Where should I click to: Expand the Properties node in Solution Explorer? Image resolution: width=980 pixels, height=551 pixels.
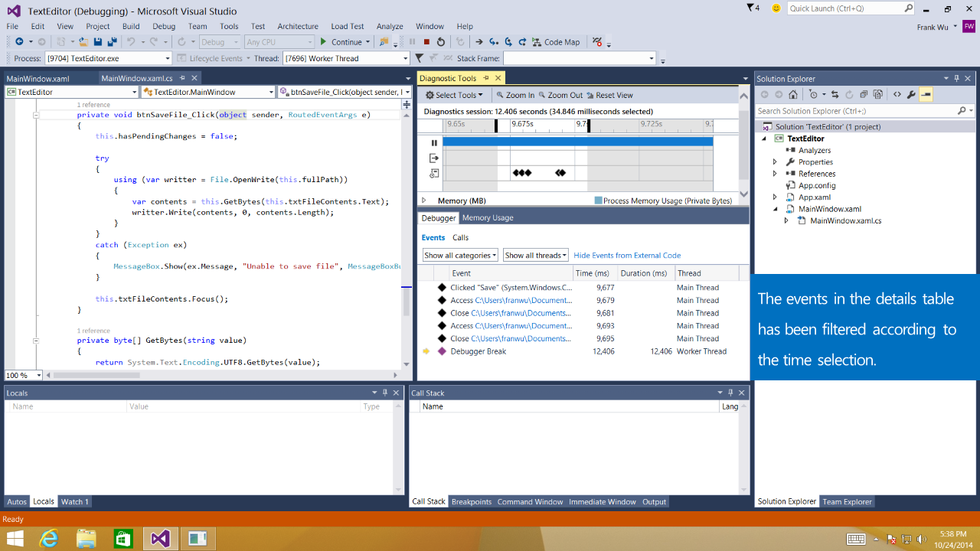click(x=775, y=161)
